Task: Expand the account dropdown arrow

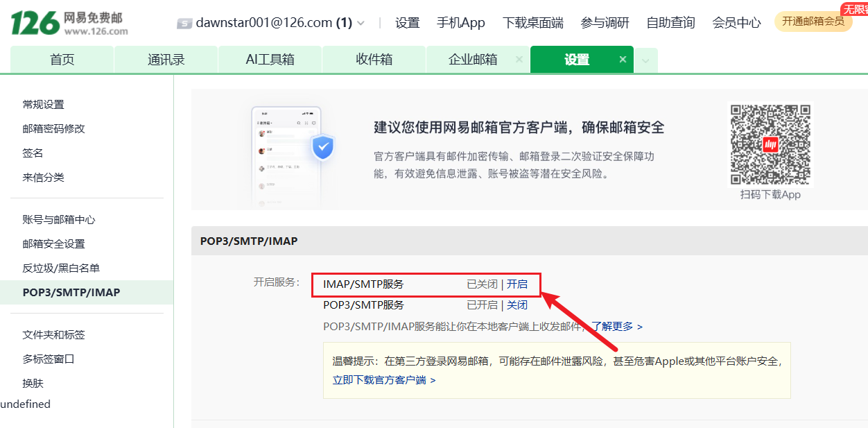Action: (361, 23)
